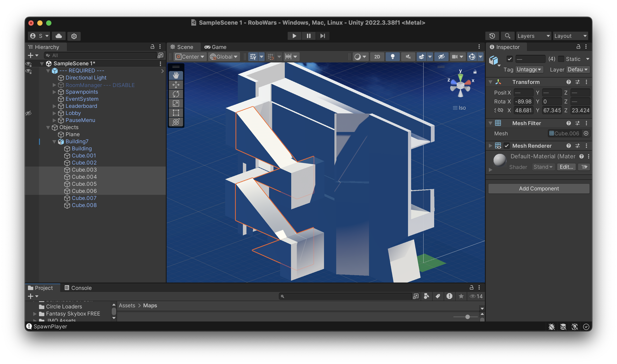
Task: Collapse the Transform component foldout
Action: click(x=490, y=82)
